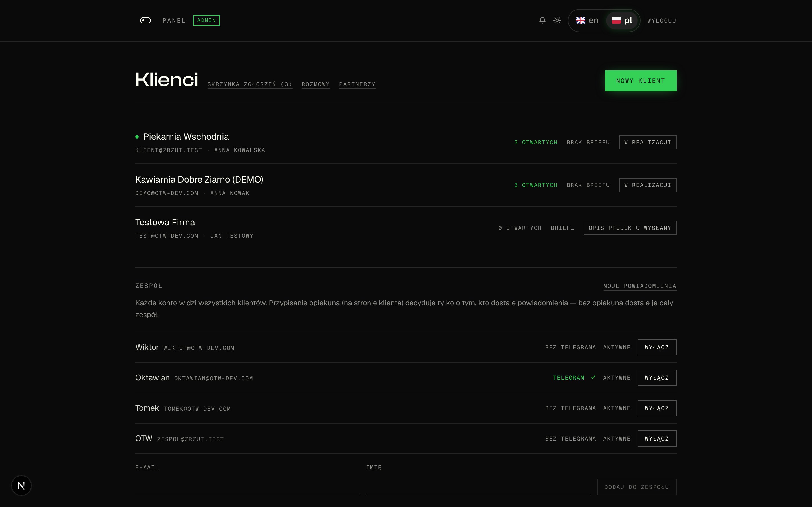
Task: Toggle light theme sun icon
Action: click(557, 21)
